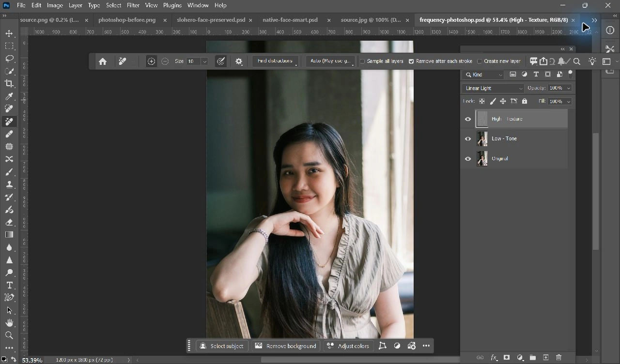Image resolution: width=620 pixels, height=364 pixels.
Task: Open the Linear Light blend mode dropdown
Action: (x=493, y=88)
